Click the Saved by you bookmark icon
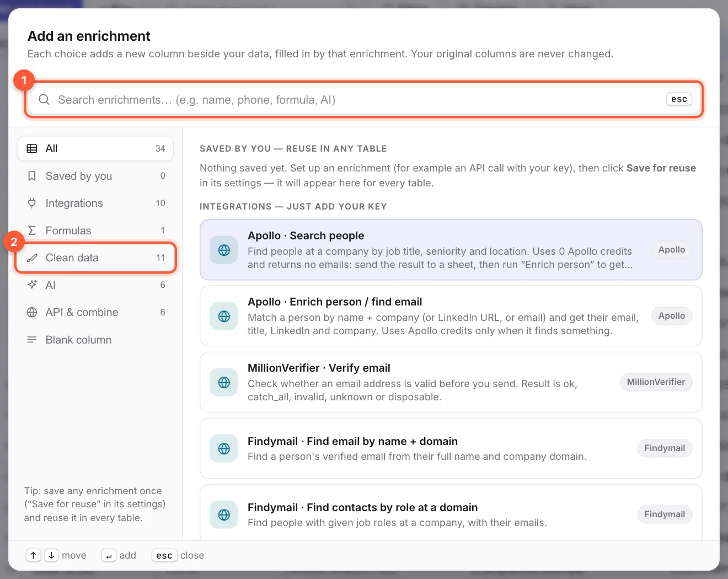Screen dimensions: 728x579 (32, 176)
